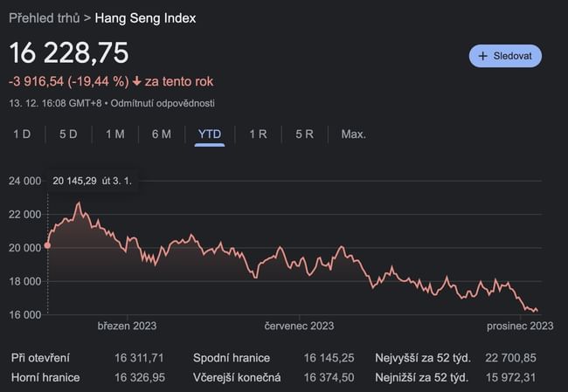
Task: Choose the 1 R yearly range
Action: (x=258, y=134)
